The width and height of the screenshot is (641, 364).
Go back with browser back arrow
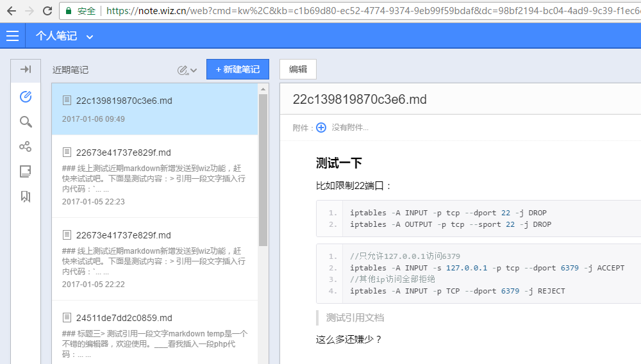click(12, 11)
